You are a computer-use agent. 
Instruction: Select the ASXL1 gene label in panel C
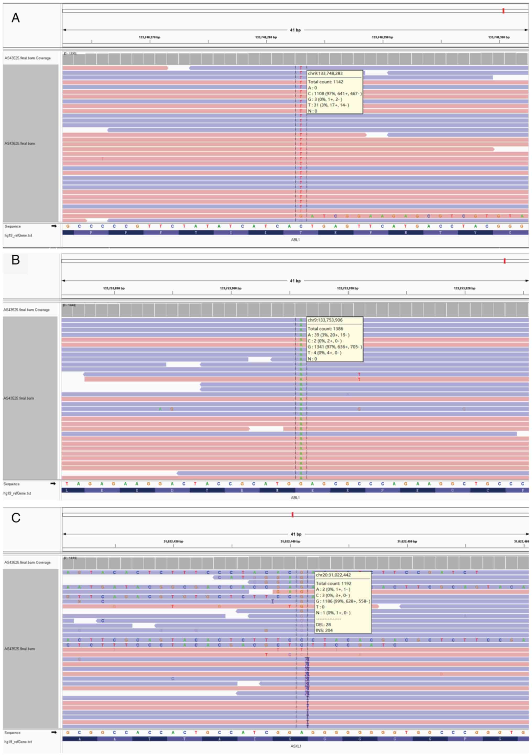[x=296, y=746]
